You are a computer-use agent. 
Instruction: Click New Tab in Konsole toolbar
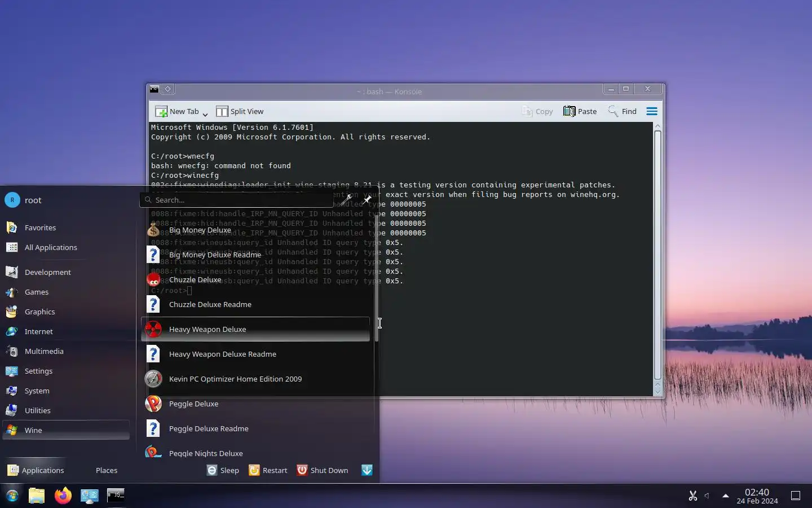(177, 111)
